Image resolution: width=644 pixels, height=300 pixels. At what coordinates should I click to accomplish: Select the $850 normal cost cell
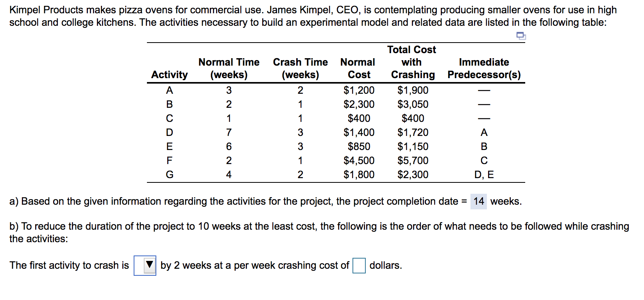click(359, 146)
